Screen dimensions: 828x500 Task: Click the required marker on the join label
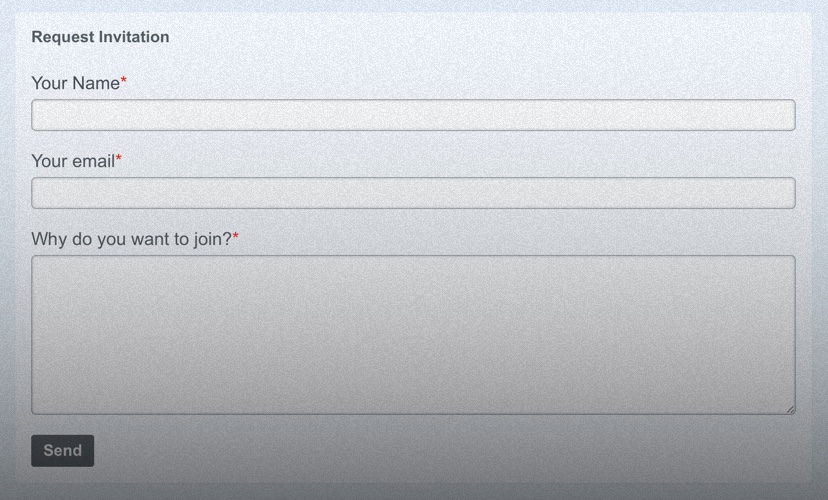[236, 238]
